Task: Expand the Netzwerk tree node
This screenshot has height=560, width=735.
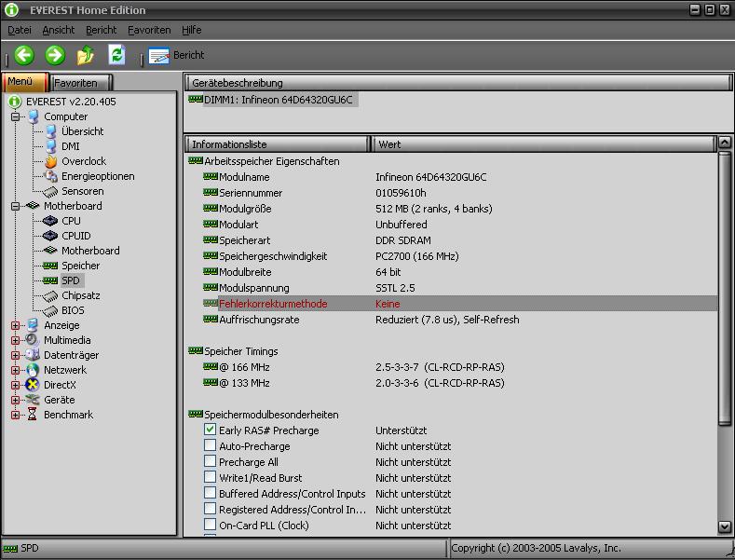Action: (16, 371)
